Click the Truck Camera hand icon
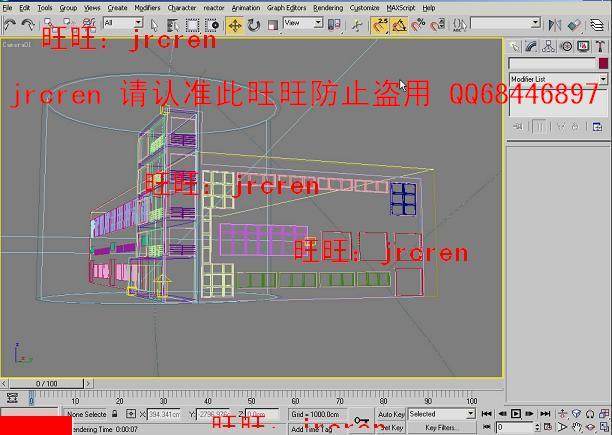 pyautogui.click(x=576, y=427)
